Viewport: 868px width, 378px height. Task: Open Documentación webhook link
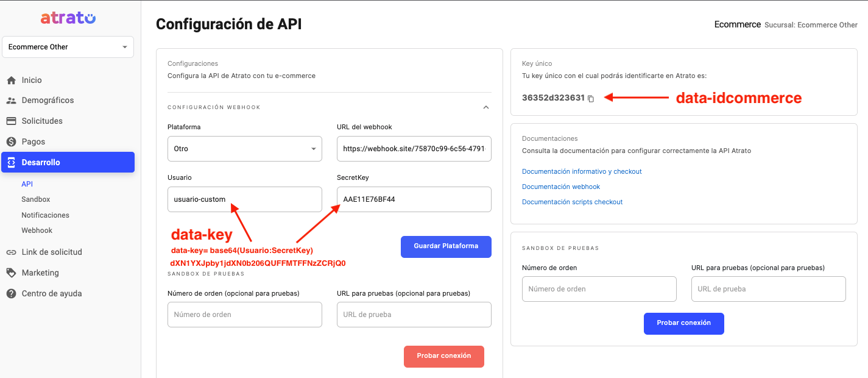pyautogui.click(x=561, y=187)
